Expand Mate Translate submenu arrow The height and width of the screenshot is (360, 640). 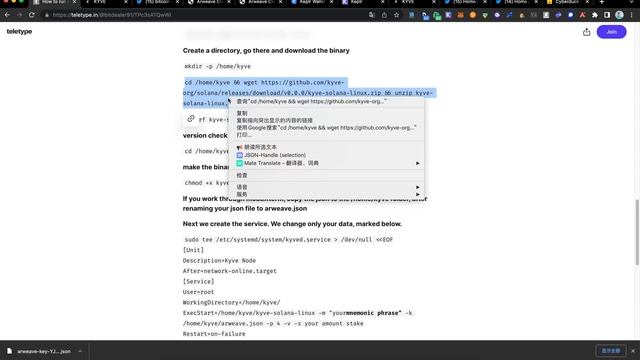click(418, 163)
